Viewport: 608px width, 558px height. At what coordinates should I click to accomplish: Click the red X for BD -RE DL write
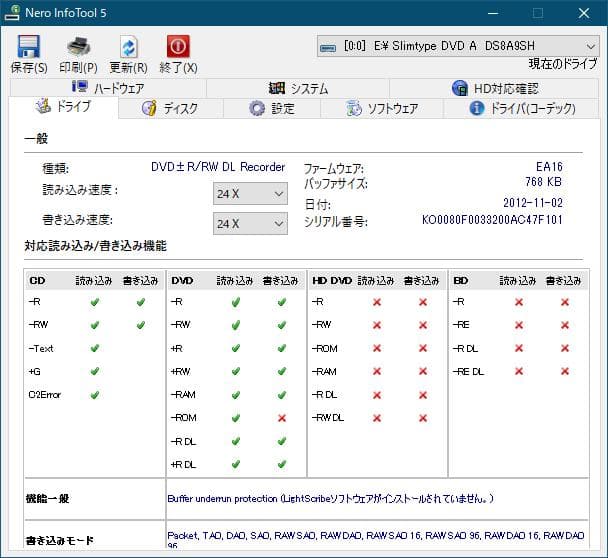[x=565, y=371]
